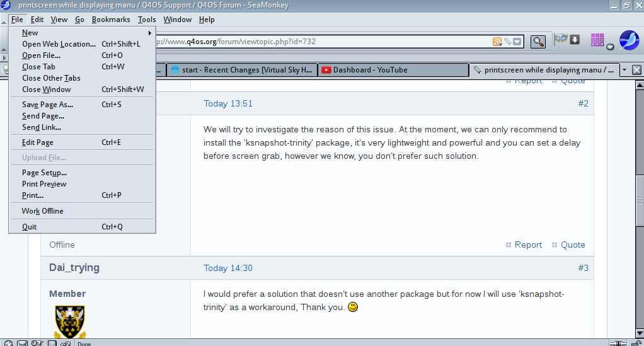Expand the address bar history dropdown arrow
Viewport: 644px width, 346px height.
point(517,42)
